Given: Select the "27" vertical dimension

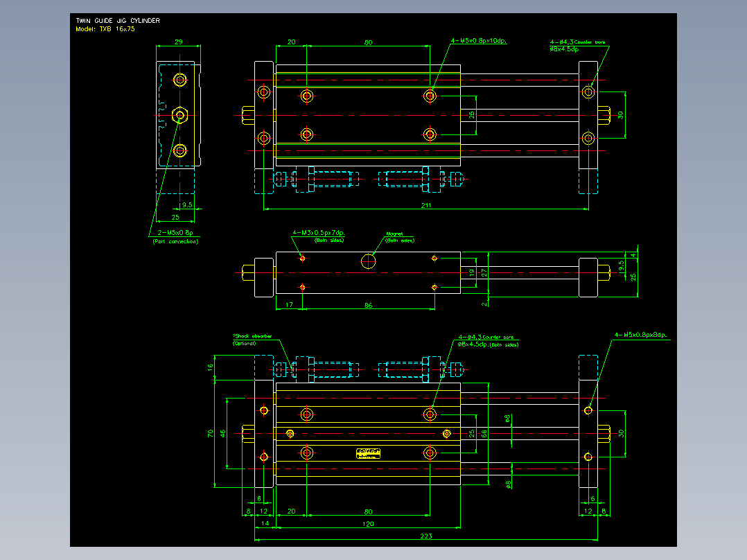Looking at the screenshot, I should tap(484, 272).
